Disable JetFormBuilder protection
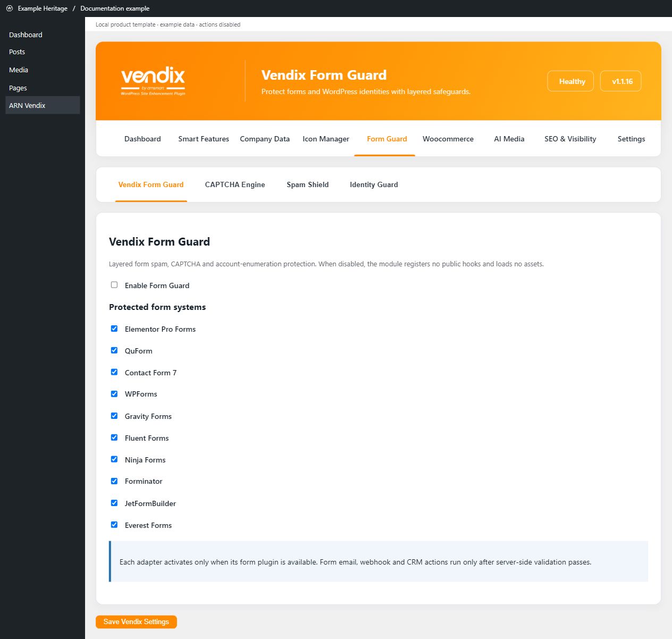 [x=114, y=503]
